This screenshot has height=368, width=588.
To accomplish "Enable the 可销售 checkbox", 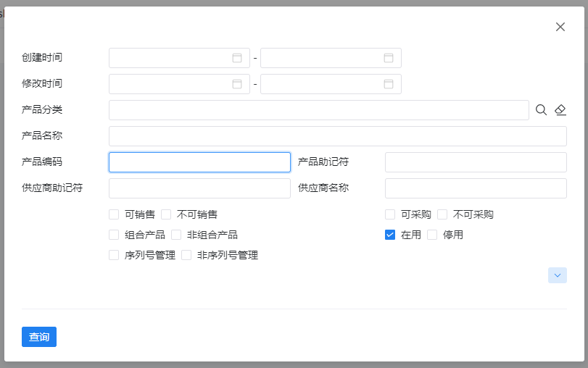I will tap(114, 214).
